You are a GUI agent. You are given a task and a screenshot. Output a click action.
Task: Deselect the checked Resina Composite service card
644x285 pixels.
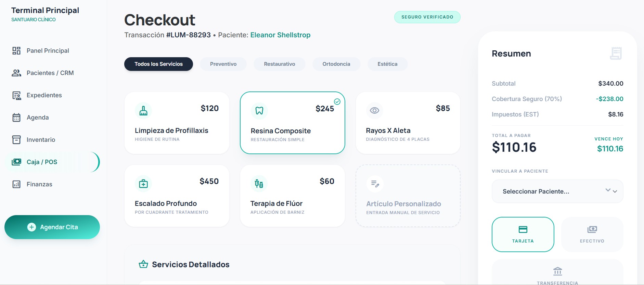293,123
